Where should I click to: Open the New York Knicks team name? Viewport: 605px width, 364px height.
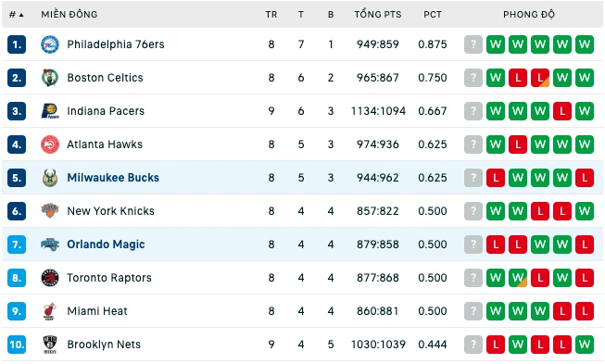click(x=111, y=211)
